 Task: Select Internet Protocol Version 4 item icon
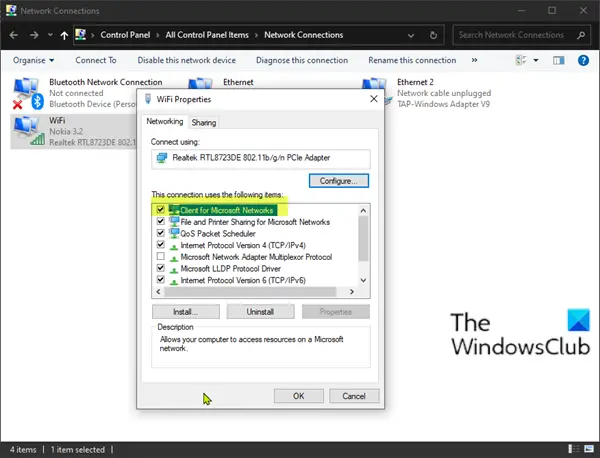click(173, 246)
